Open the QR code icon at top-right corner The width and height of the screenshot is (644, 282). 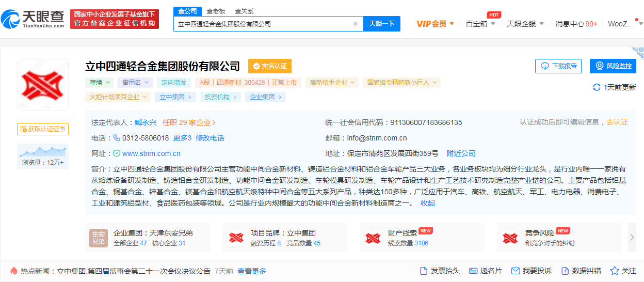point(637,53)
